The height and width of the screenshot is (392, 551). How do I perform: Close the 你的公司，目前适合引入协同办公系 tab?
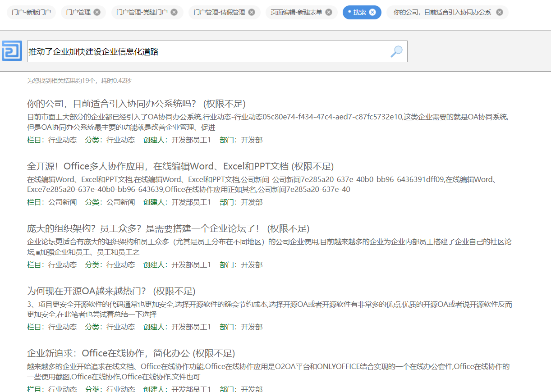[500, 13]
